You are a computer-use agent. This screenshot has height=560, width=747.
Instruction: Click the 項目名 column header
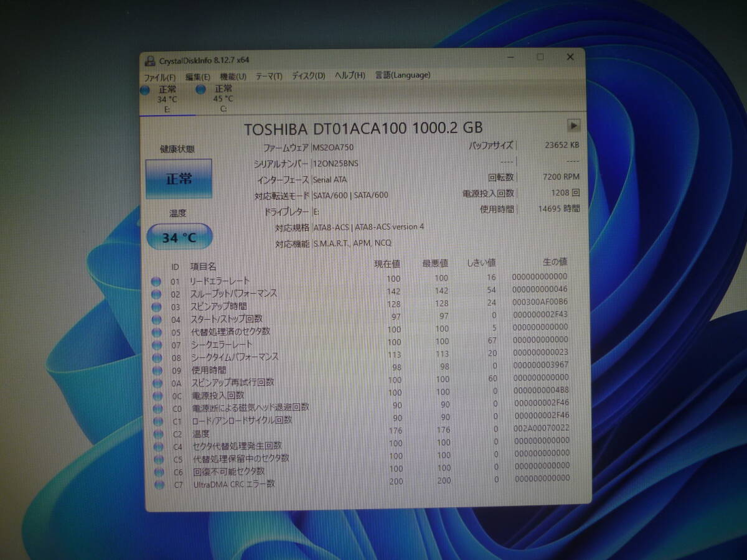pyautogui.click(x=203, y=266)
